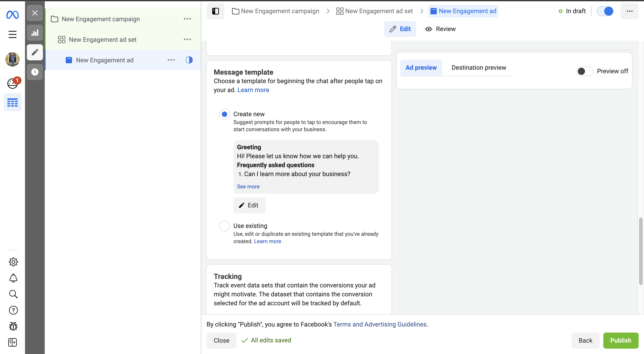
Task: Open the bug report icon
Action: pyautogui.click(x=13, y=326)
